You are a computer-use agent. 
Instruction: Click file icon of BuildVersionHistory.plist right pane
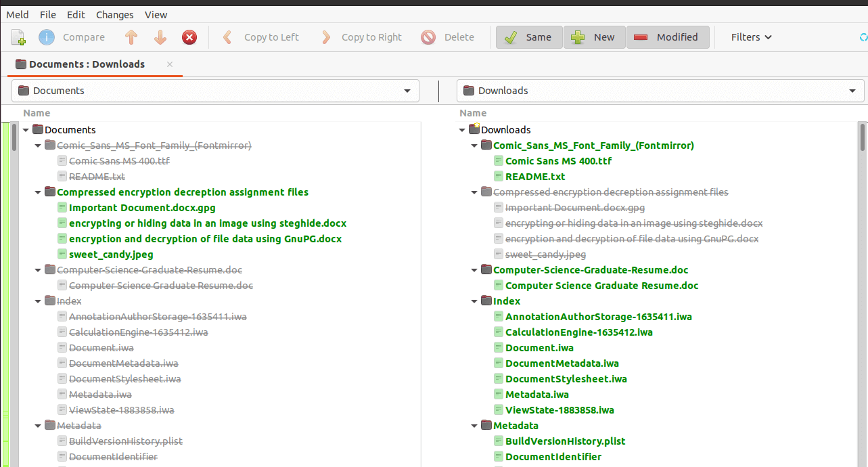[x=499, y=441]
